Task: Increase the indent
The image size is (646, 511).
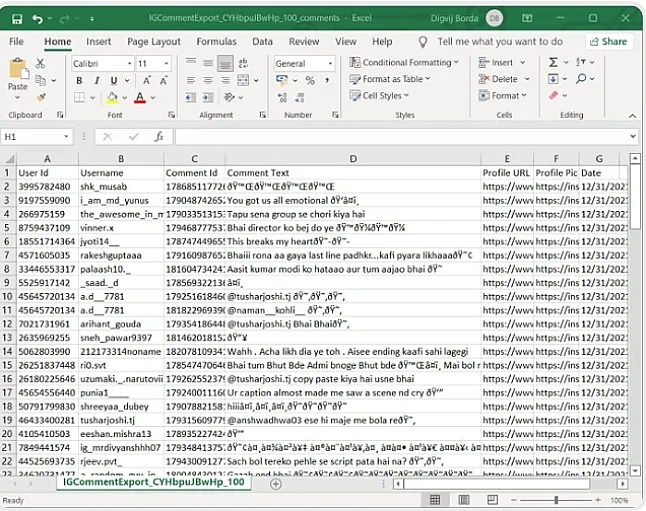Action: point(208,97)
